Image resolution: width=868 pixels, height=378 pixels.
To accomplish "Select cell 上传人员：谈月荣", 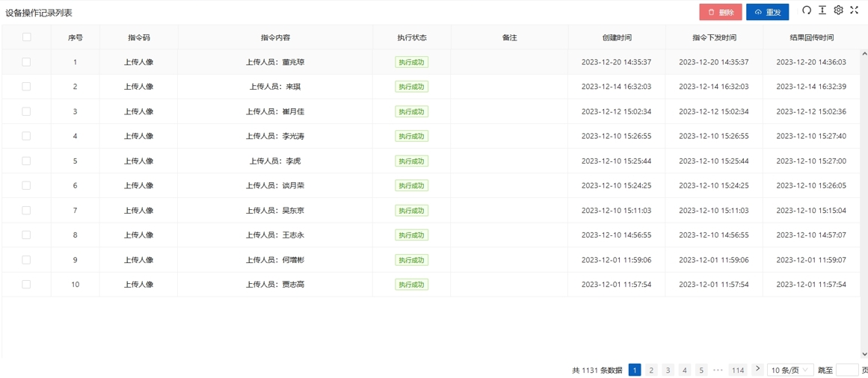I will pyautogui.click(x=275, y=185).
